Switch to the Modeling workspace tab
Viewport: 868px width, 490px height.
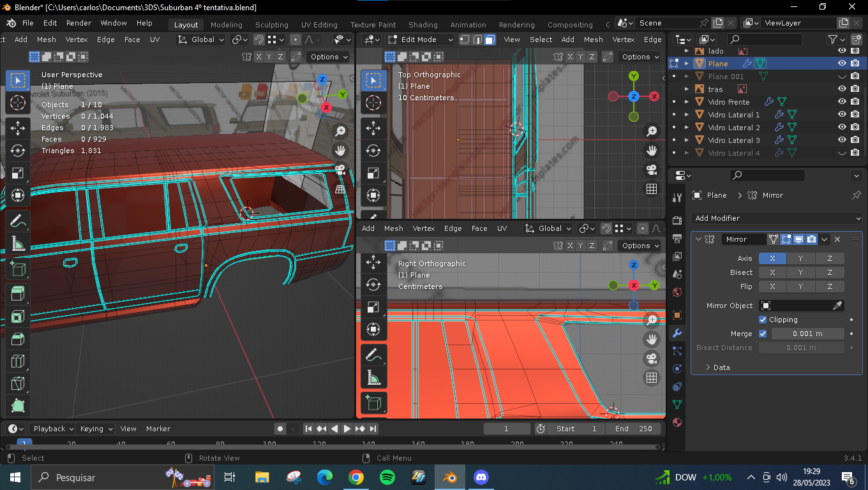[x=226, y=25]
